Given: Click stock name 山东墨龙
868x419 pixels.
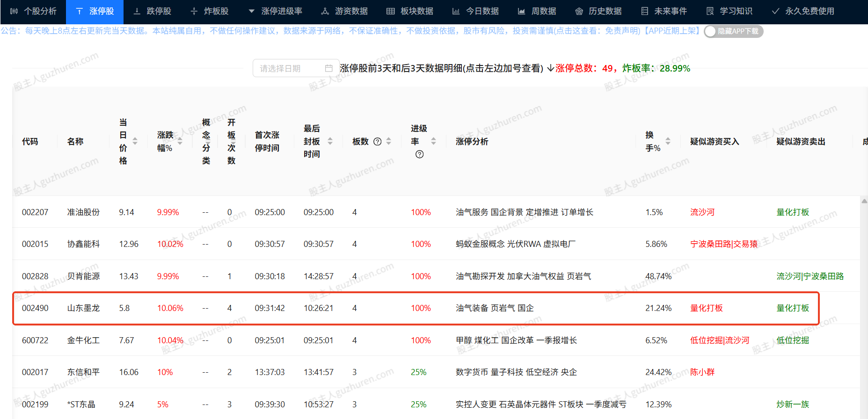Looking at the screenshot, I should (x=83, y=308).
